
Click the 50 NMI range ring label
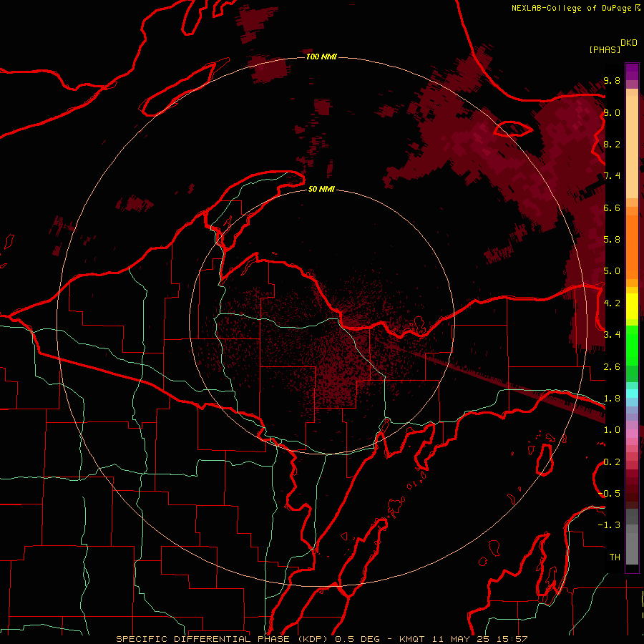321,189
